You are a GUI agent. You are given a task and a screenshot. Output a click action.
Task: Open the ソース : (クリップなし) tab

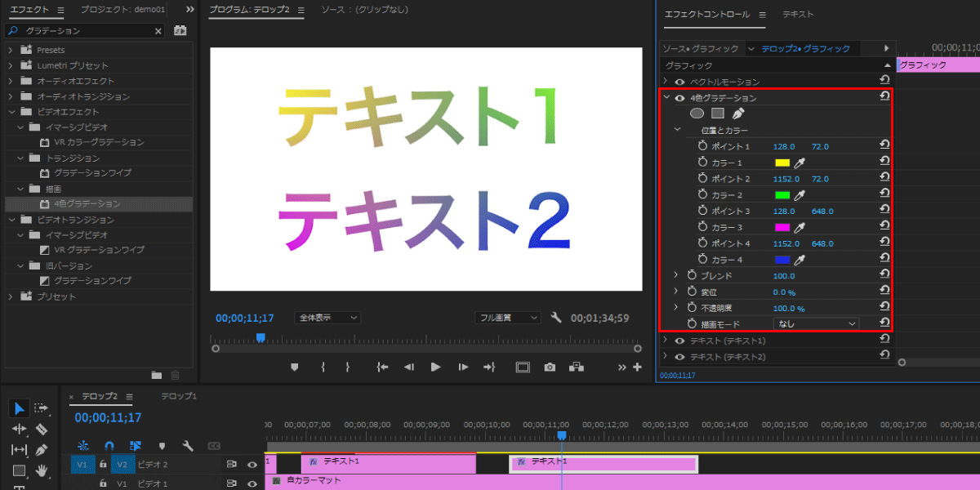click(364, 11)
